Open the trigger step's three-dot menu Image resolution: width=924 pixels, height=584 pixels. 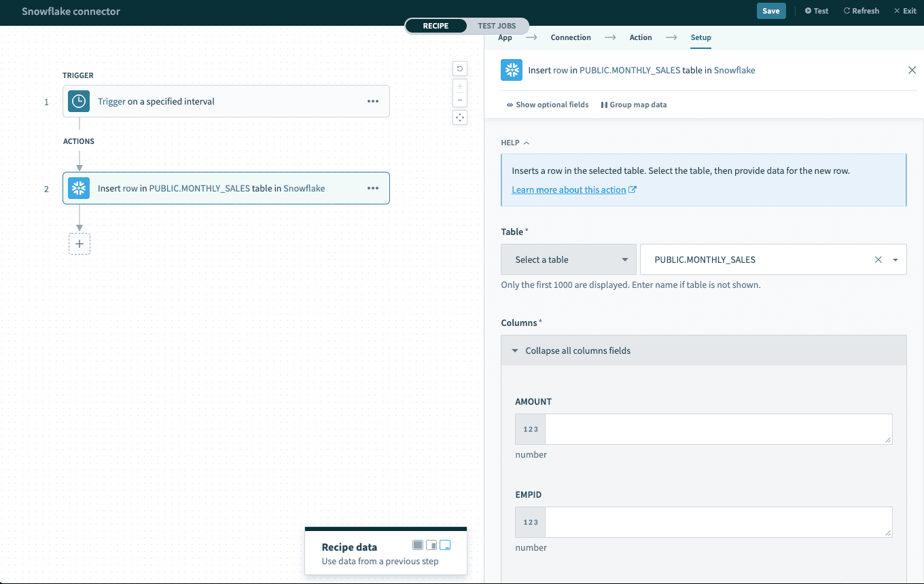(x=373, y=101)
